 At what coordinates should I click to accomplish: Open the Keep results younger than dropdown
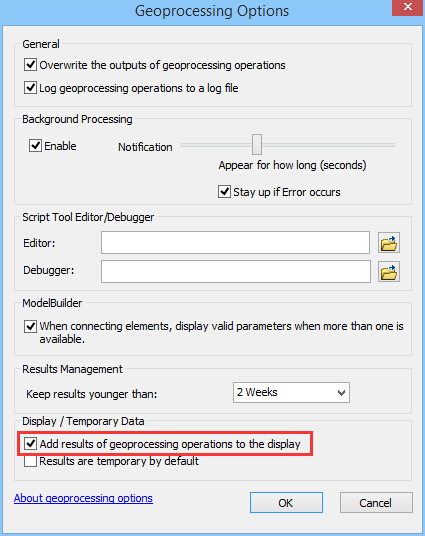click(x=291, y=392)
